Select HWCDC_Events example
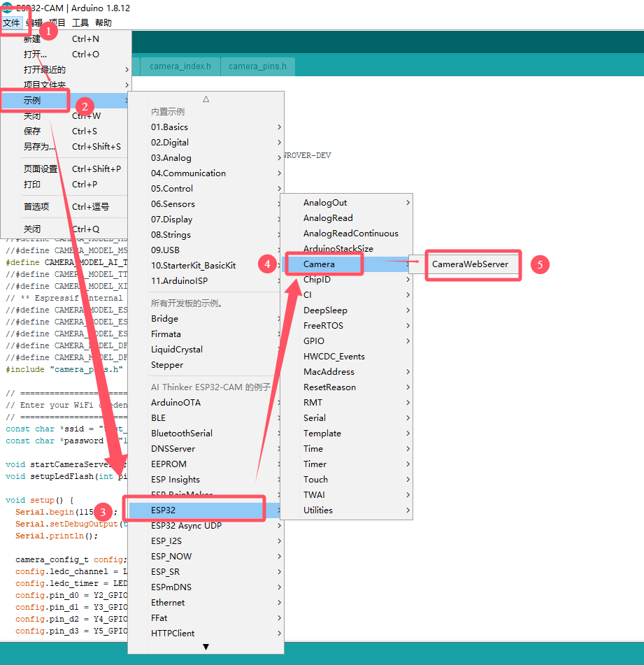This screenshot has width=644, height=665. tap(346, 356)
